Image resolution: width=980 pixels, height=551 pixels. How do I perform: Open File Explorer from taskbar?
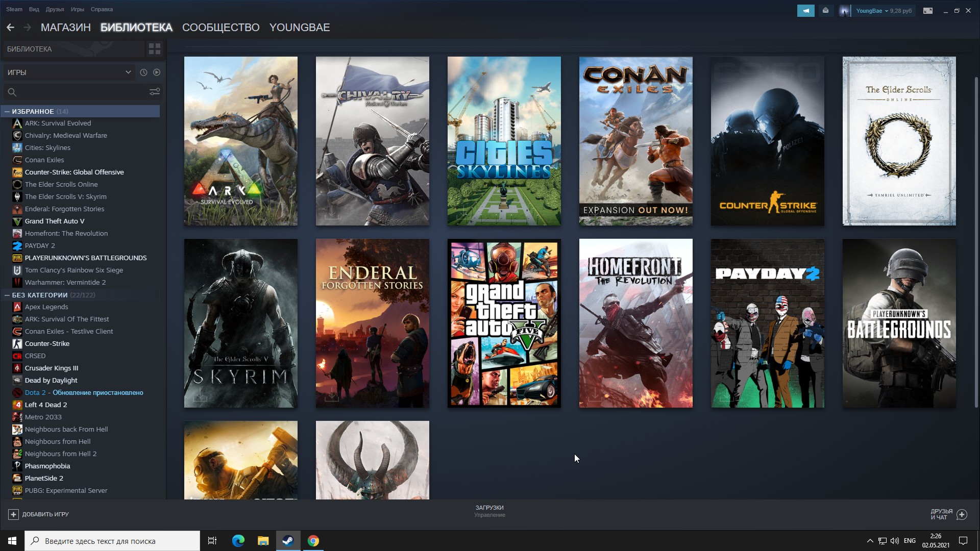[263, 541]
